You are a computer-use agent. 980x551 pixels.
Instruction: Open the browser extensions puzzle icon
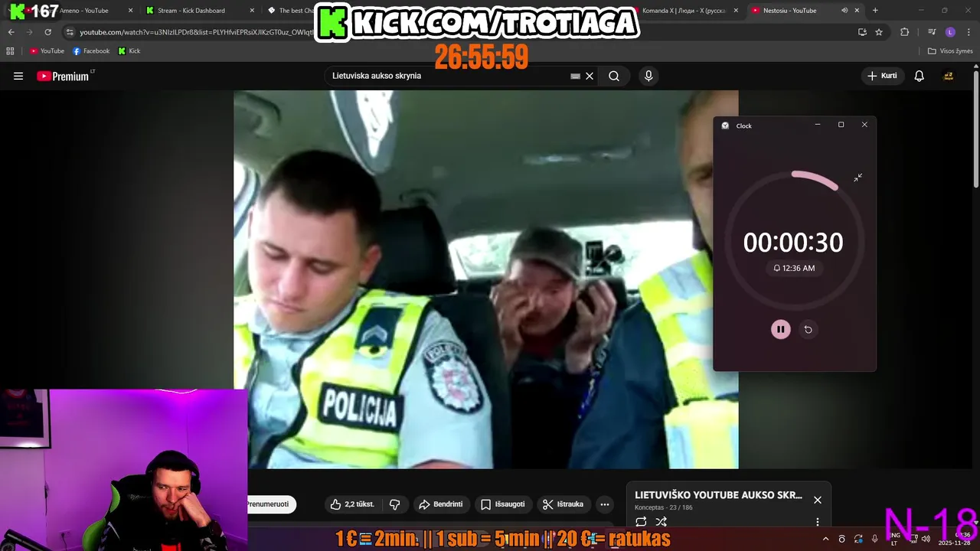pos(905,32)
